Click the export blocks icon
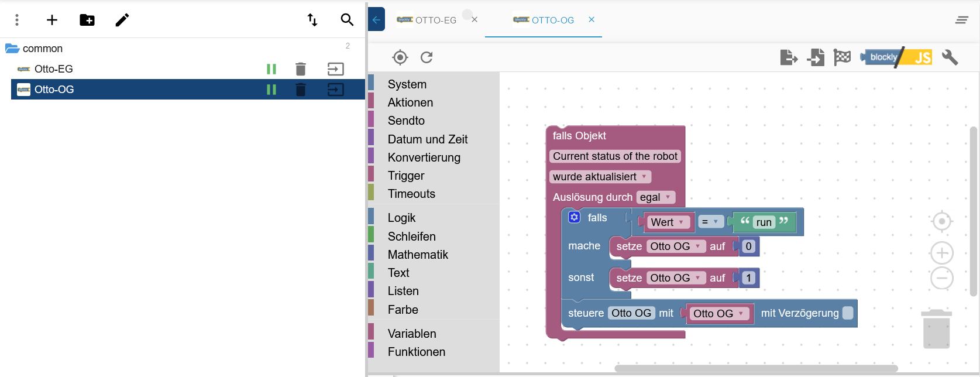This screenshot has height=377, width=980. point(789,57)
